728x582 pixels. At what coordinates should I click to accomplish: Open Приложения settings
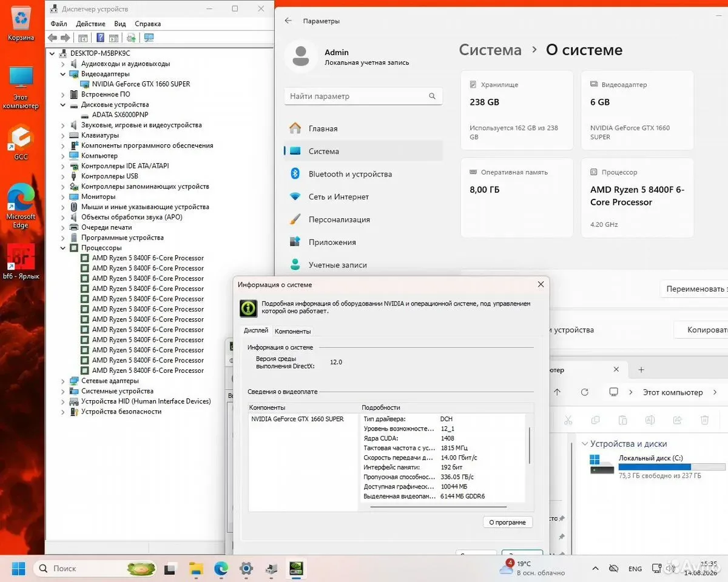363,242
